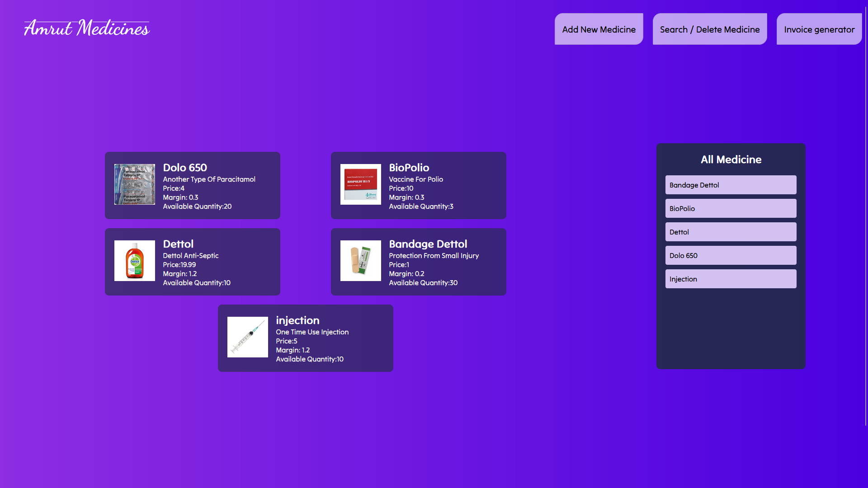Click 'Price:10' on BioPolio card
868x488 pixels.
(x=401, y=188)
